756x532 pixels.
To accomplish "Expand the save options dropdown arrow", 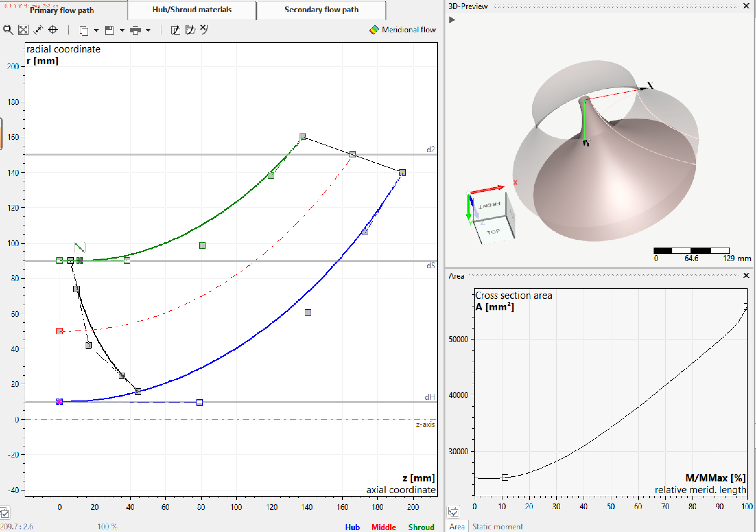I will tap(122, 30).
